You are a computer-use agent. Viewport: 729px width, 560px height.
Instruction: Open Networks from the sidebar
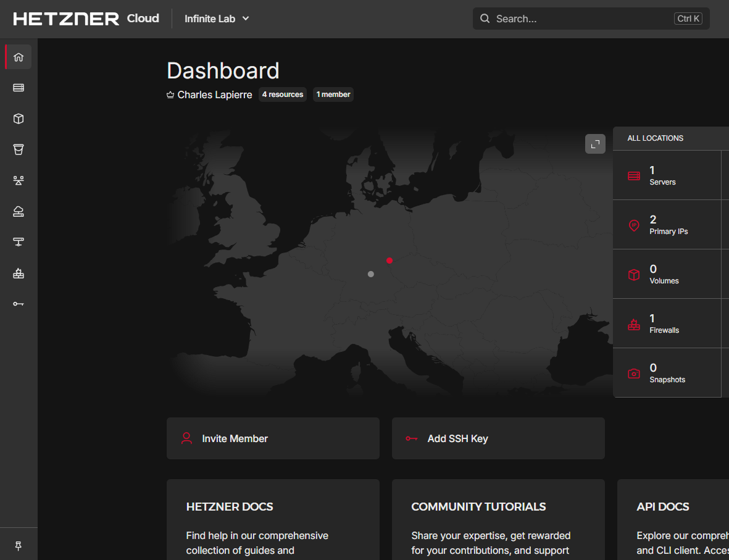(x=19, y=242)
